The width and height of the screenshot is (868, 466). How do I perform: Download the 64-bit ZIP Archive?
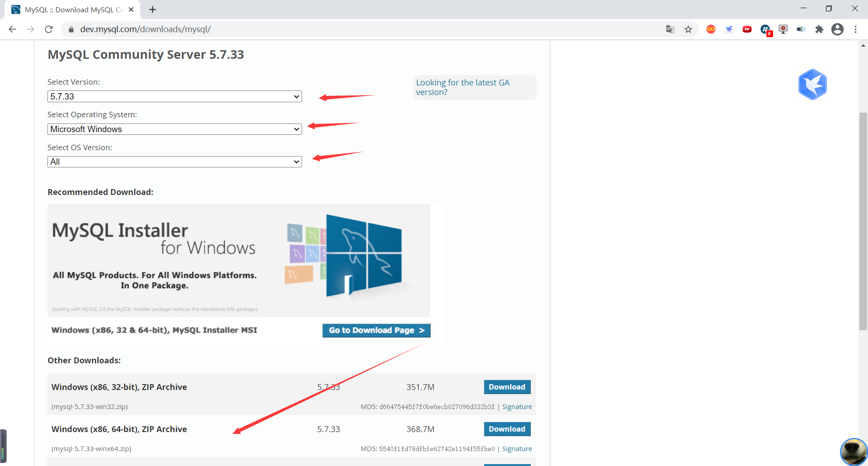[507, 429]
